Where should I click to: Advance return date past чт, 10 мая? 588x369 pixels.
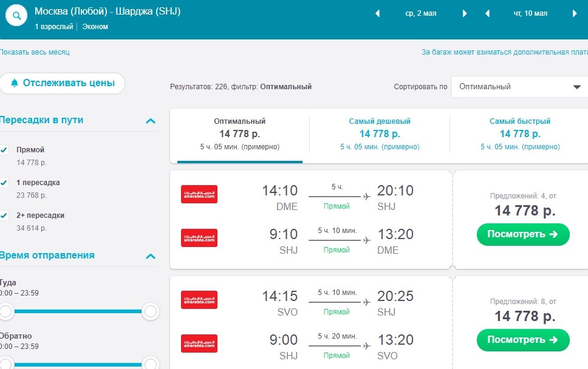pyautogui.click(x=575, y=13)
